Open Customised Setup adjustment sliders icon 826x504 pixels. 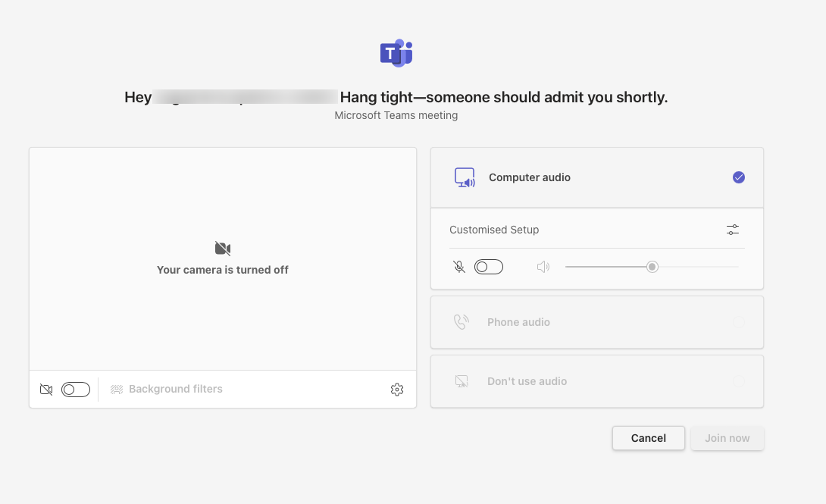[733, 230]
